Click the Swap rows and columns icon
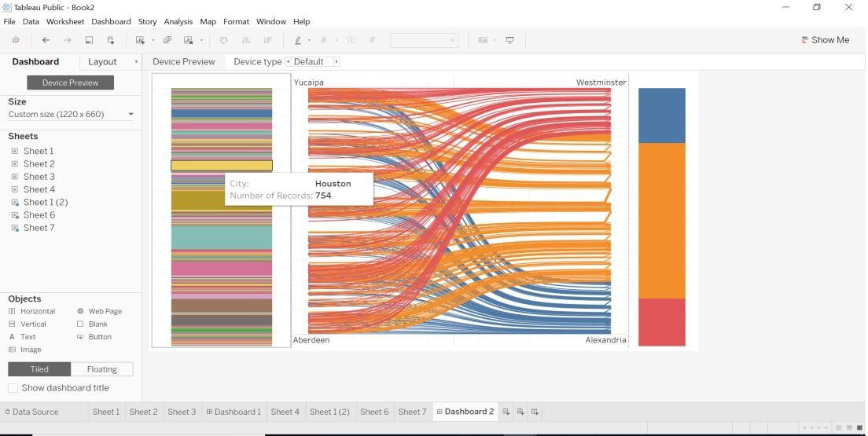 click(x=224, y=40)
